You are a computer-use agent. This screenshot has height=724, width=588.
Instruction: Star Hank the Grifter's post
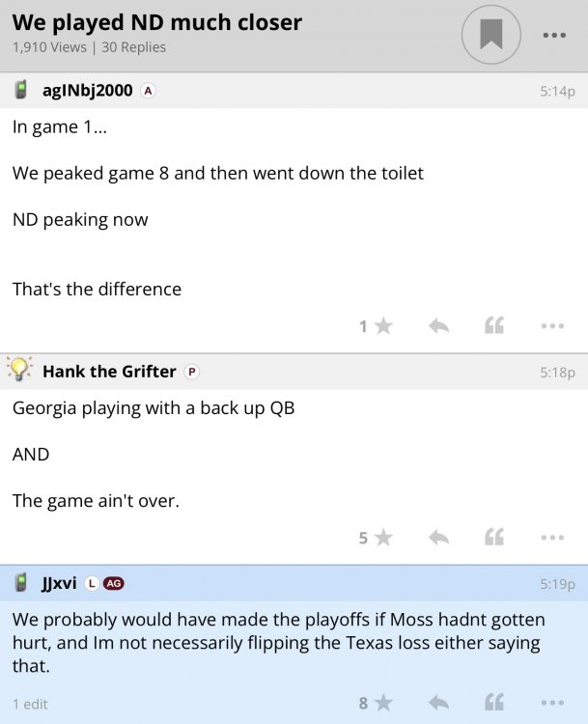tap(383, 538)
